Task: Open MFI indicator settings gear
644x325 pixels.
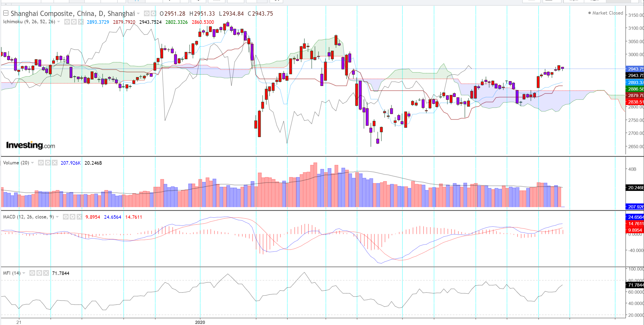Action: click(x=39, y=273)
